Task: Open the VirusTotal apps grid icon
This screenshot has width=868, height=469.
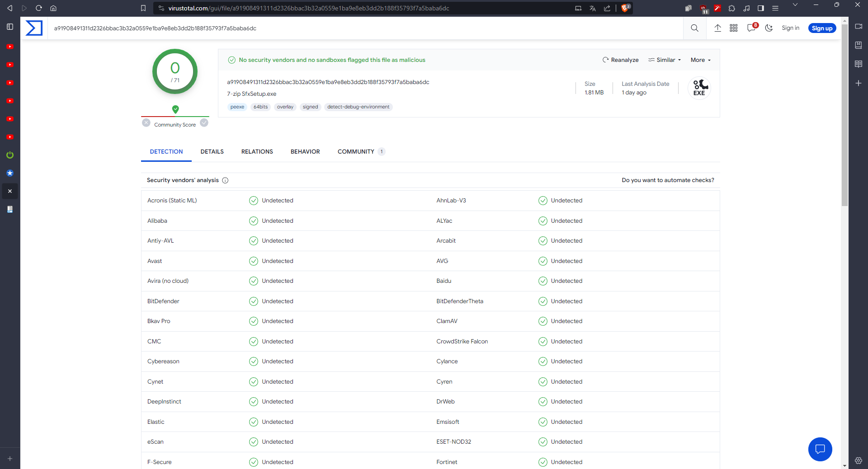Action: coord(734,28)
